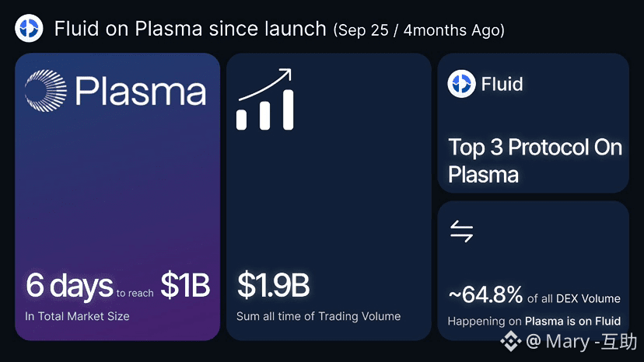Click the "Fluid on Plasma since launch" title
This screenshot has height=362, width=644.
pos(190,30)
